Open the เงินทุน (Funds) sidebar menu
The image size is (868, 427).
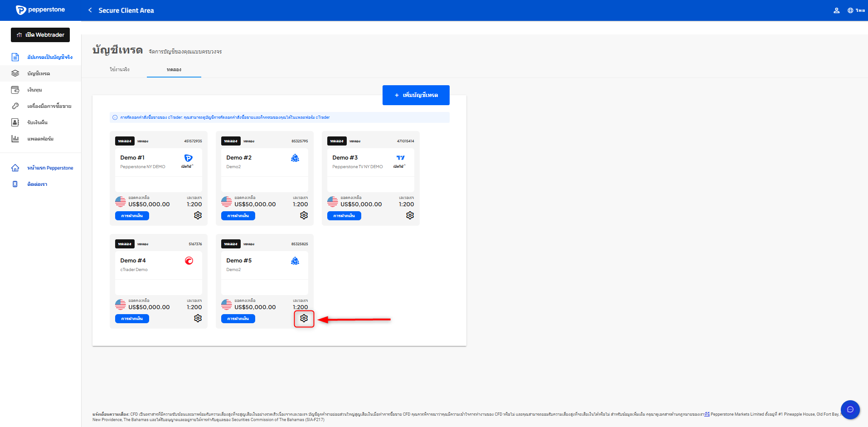(34, 90)
